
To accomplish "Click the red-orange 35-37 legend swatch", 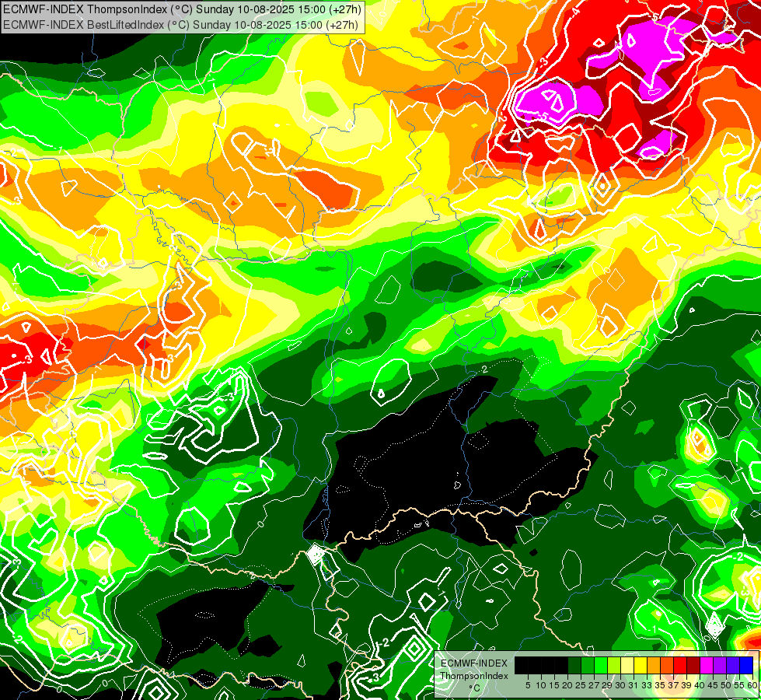I will tap(667, 665).
